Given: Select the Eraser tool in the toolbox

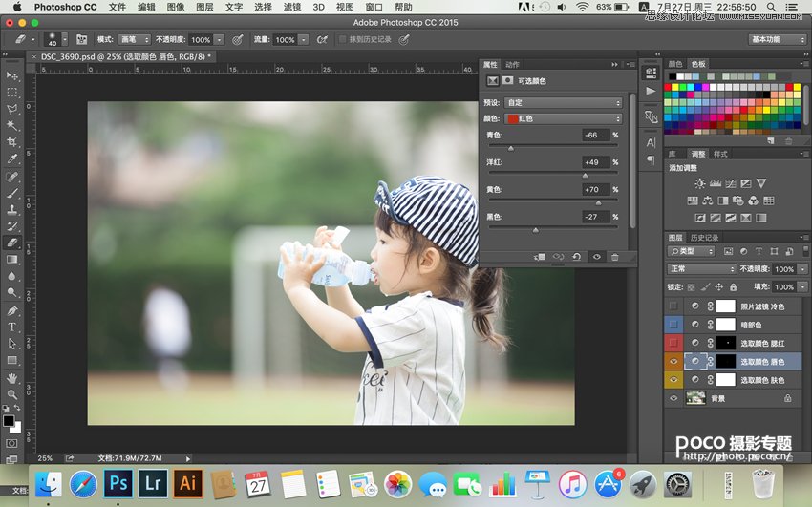Looking at the screenshot, I should 11,243.
